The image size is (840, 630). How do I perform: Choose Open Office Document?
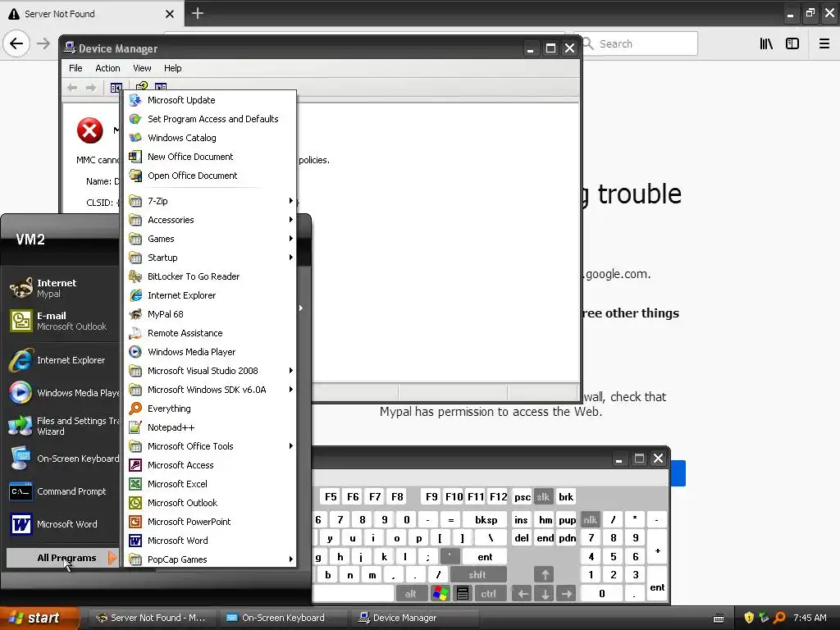click(x=210, y=176)
